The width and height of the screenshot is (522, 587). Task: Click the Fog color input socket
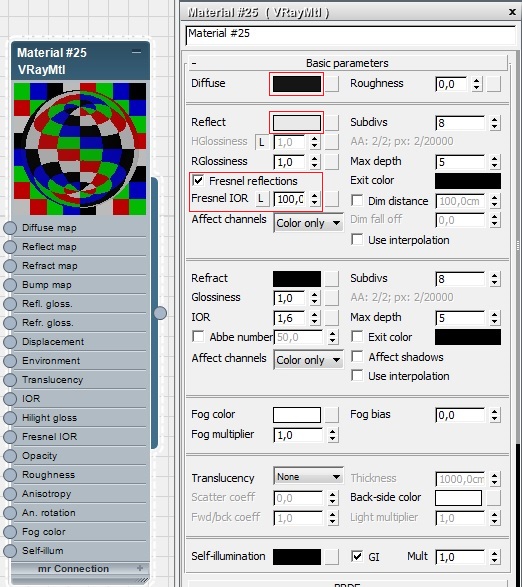click(x=10, y=532)
